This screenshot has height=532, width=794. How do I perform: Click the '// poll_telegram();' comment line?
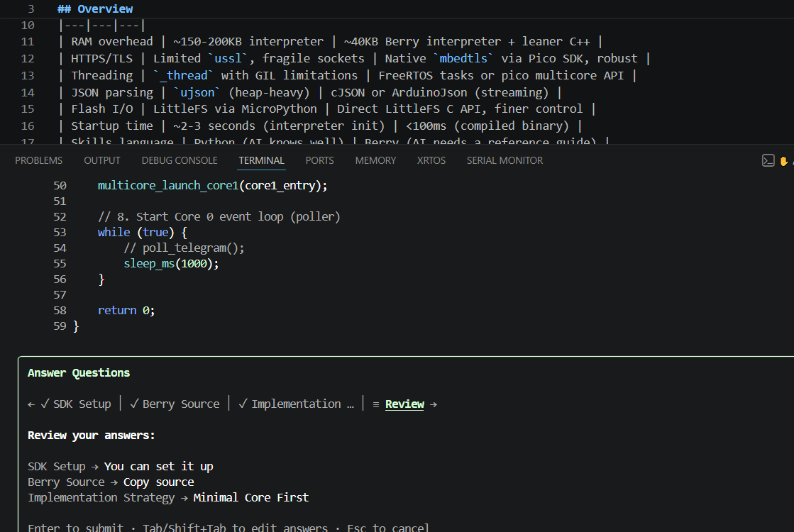(x=184, y=248)
